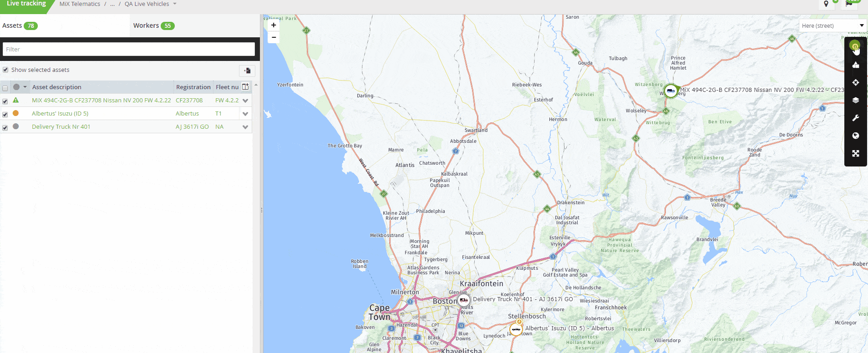The width and height of the screenshot is (868, 353).
Task: Click the Stellenbosch label on map
Action: [527, 316]
